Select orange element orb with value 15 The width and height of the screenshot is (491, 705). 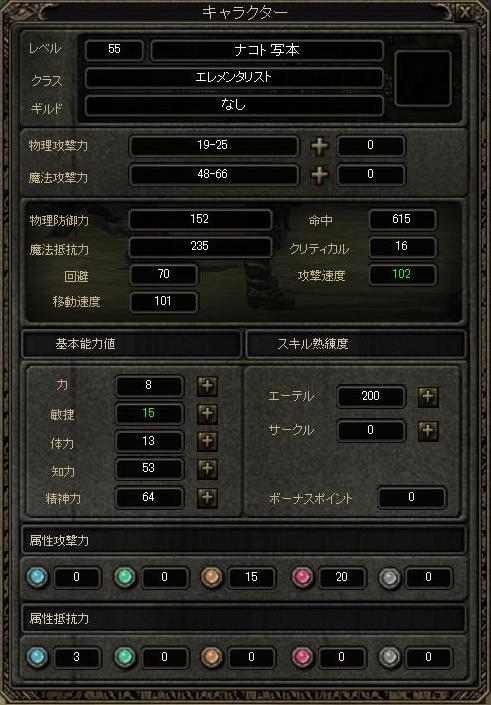coord(211,577)
